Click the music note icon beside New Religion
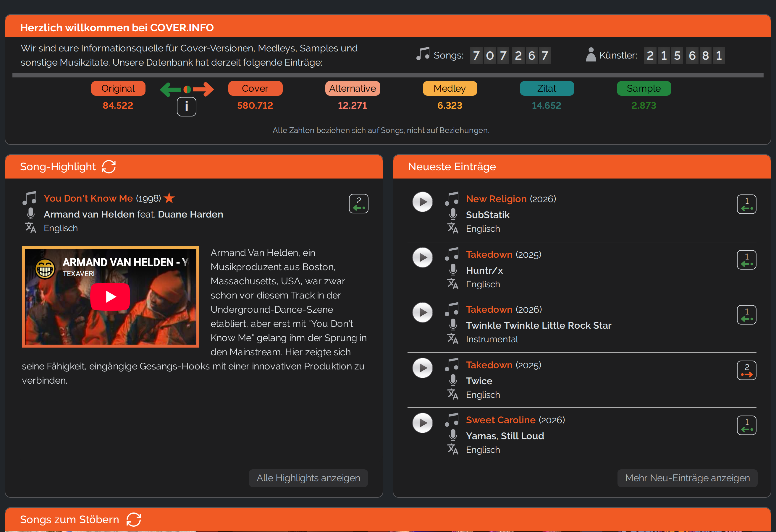The image size is (776, 532). (x=452, y=199)
